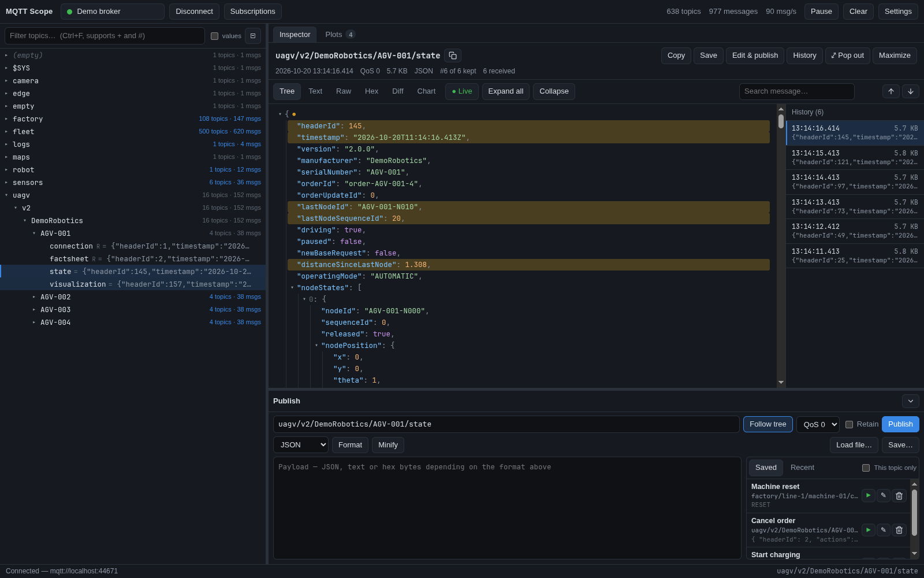This screenshot has height=578, width=924.
Task: Toggle the Follow tree button
Action: [768, 424]
